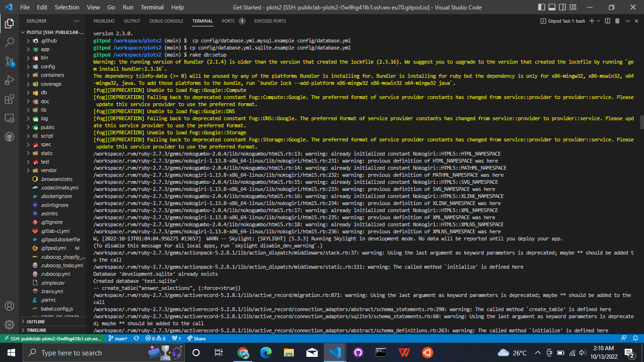Open .gitpod.yml file
The width and height of the screenshot is (644, 362).
[52, 248]
